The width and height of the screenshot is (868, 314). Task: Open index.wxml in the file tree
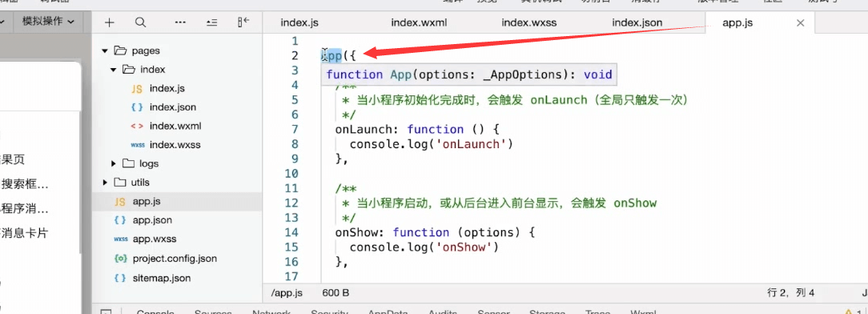click(x=175, y=127)
